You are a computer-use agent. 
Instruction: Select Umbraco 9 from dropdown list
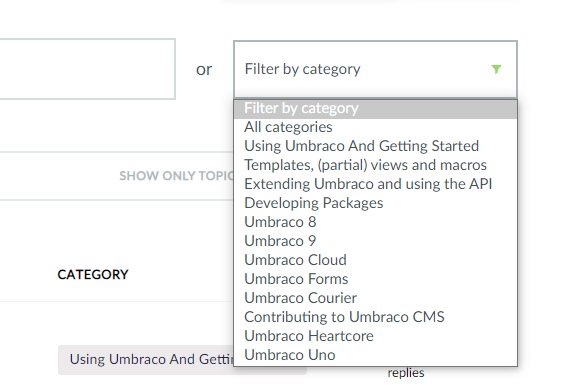point(375,241)
